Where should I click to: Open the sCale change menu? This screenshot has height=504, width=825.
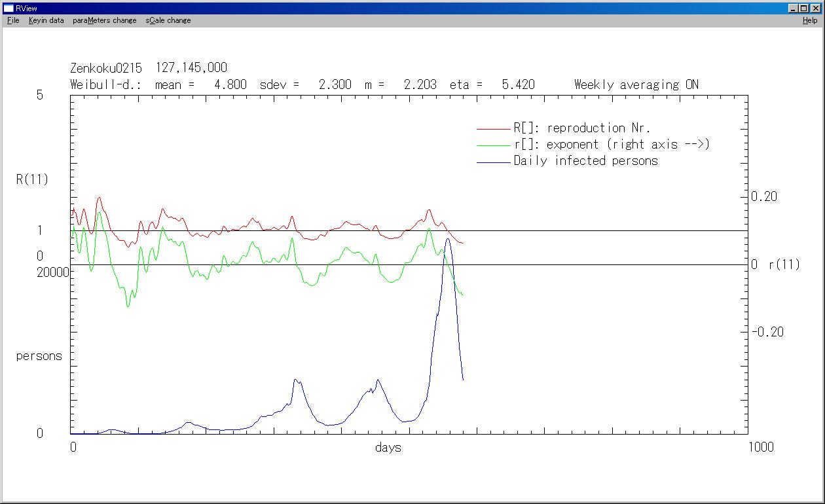168,20
